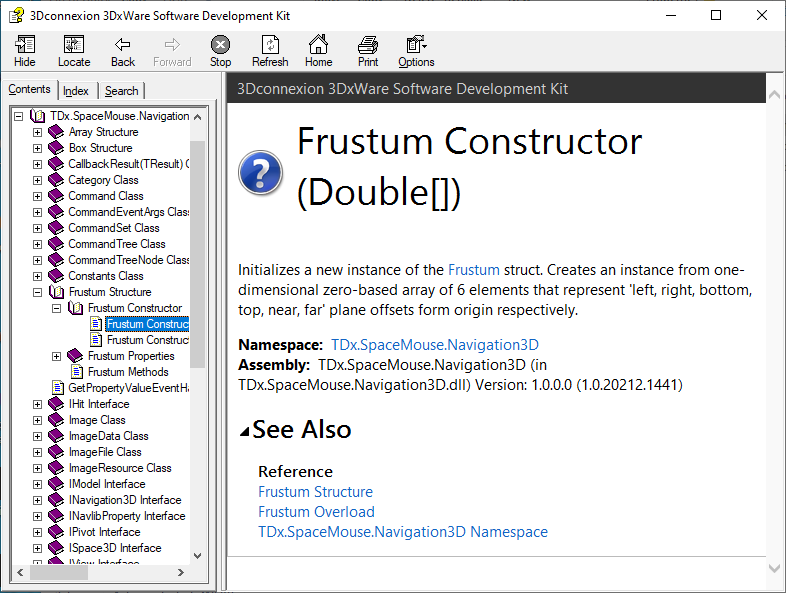Image resolution: width=786 pixels, height=593 pixels.
Task: Click the Box Structure book icon
Action: coord(56,148)
